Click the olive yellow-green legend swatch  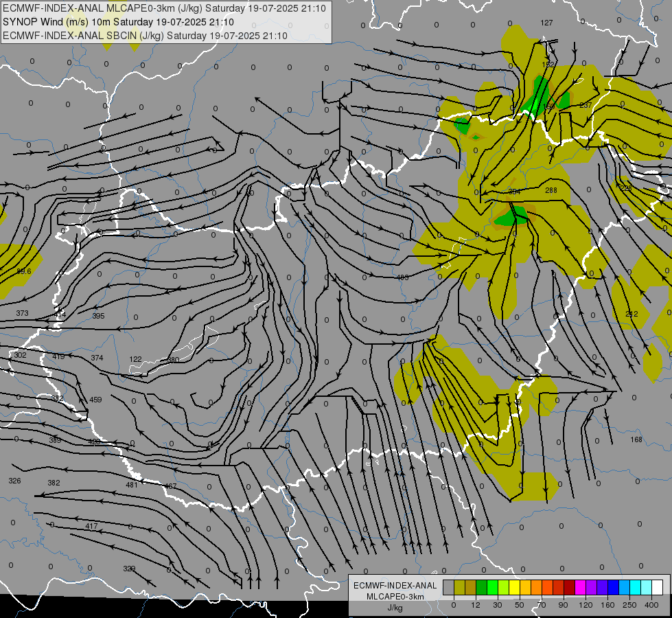[459, 588]
